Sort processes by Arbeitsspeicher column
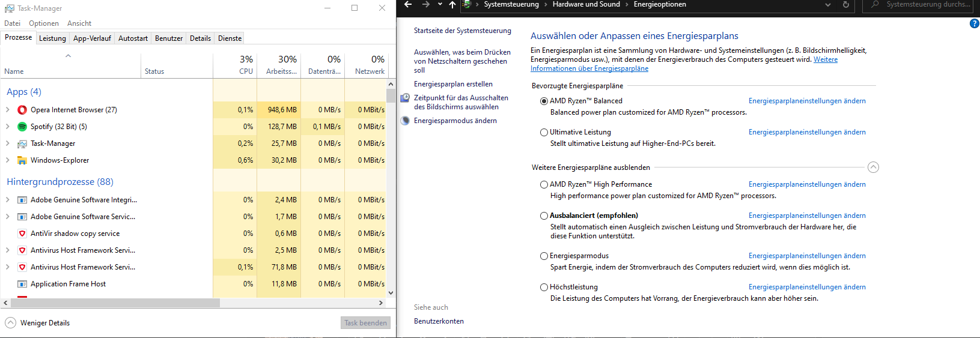This screenshot has height=338, width=980. tap(279, 65)
